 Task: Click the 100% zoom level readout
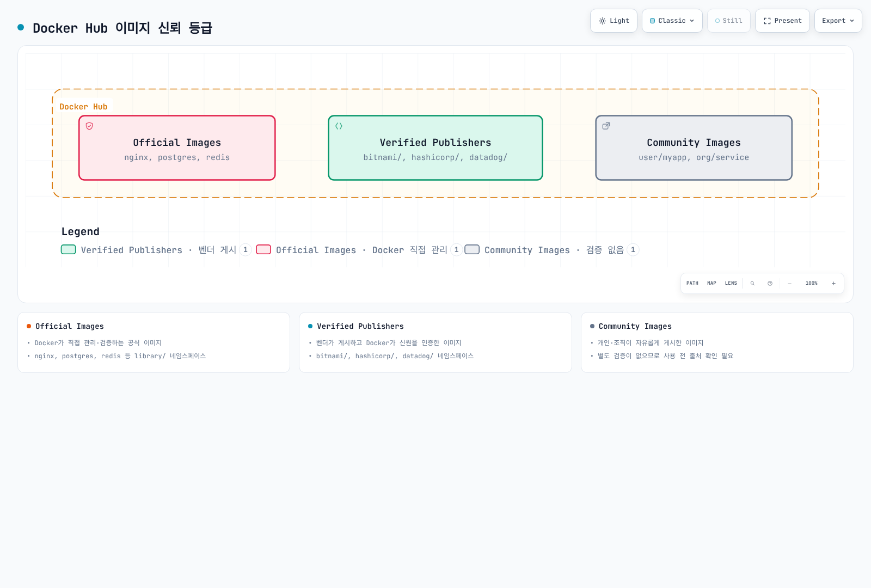pyautogui.click(x=812, y=283)
